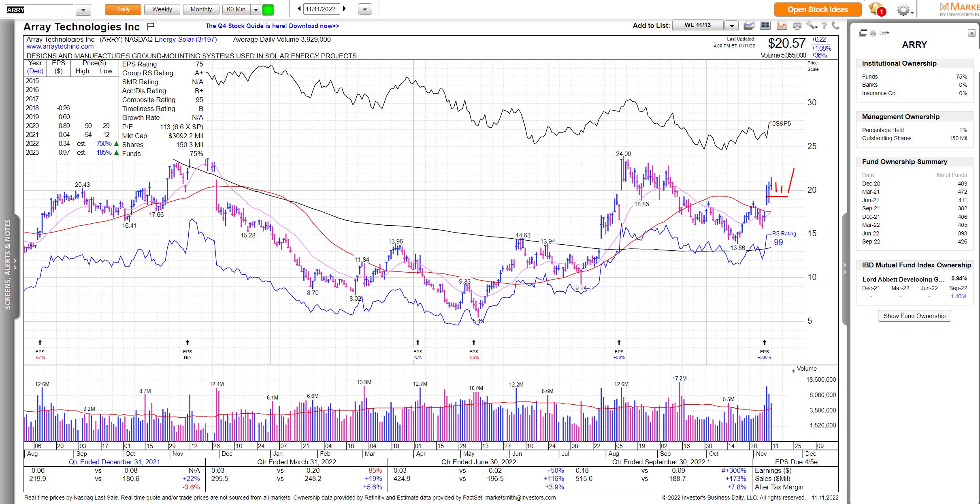This screenshot has width=980, height=504.
Task: Click the phone support icon
Action: [x=835, y=26]
